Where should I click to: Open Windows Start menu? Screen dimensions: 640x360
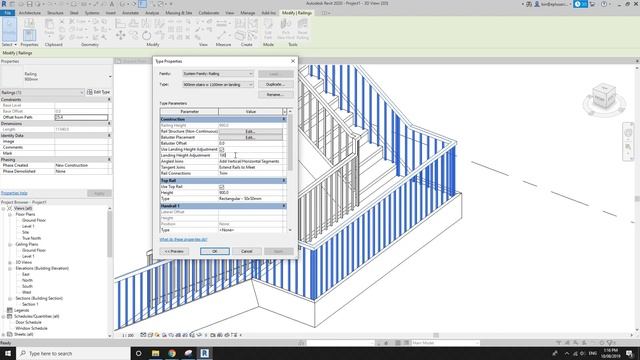pos(8,353)
